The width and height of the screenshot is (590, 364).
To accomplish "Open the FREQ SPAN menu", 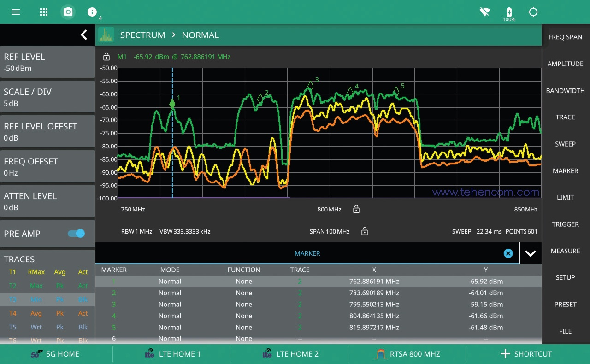I will point(566,37).
